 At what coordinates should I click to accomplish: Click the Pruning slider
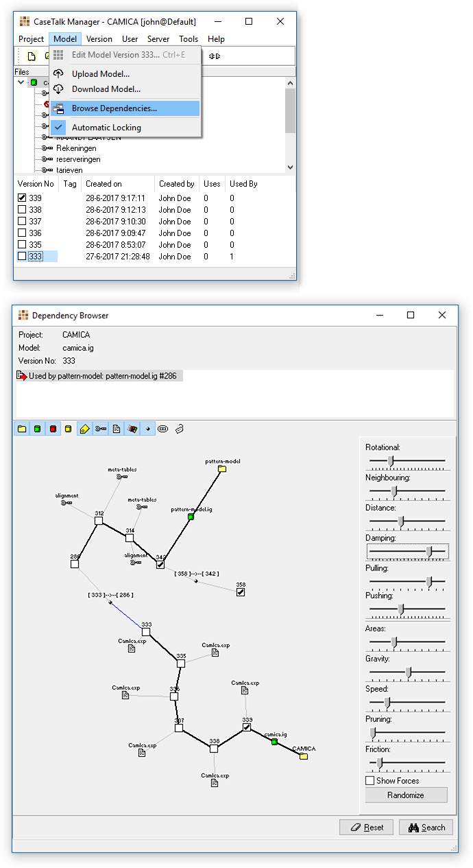click(x=407, y=734)
